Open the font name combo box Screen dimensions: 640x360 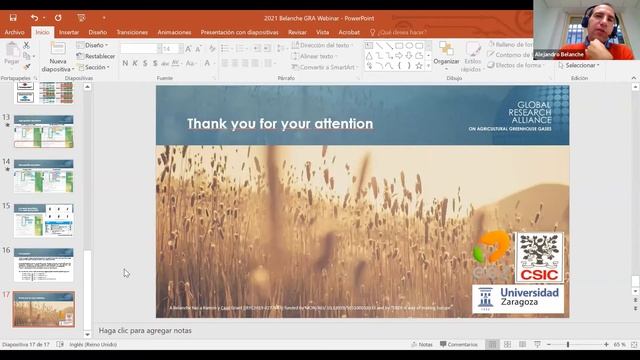point(140,49)
